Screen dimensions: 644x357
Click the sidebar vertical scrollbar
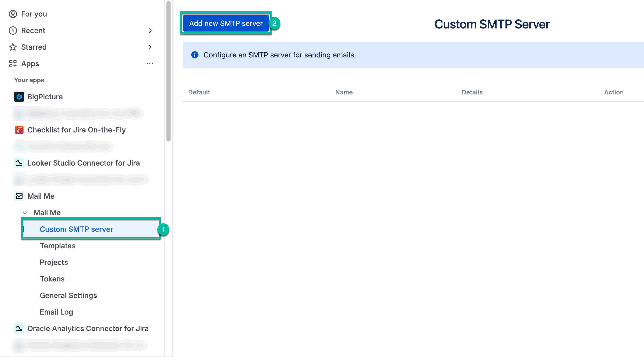(168, 71)
